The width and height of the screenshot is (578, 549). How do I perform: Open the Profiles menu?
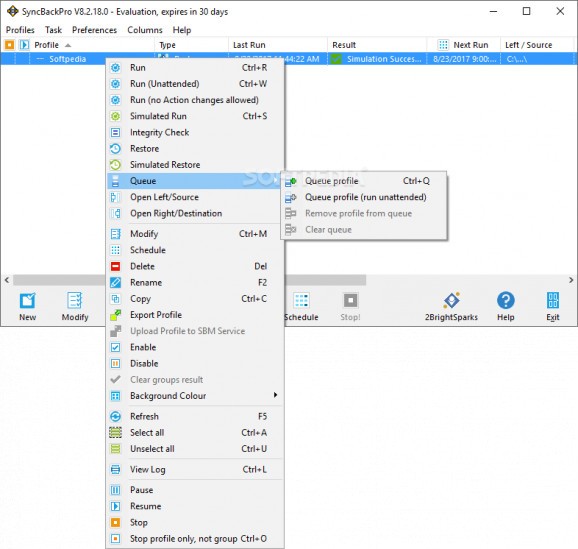(20, 30)
